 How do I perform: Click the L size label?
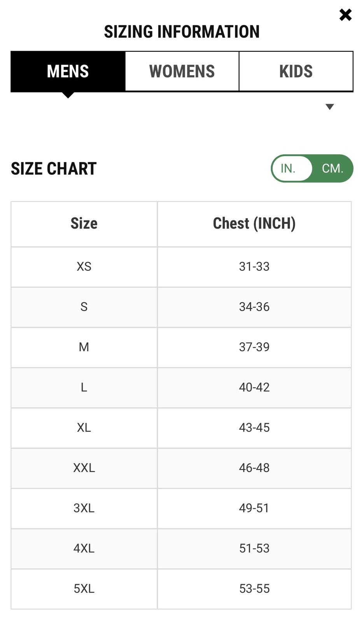84,387
